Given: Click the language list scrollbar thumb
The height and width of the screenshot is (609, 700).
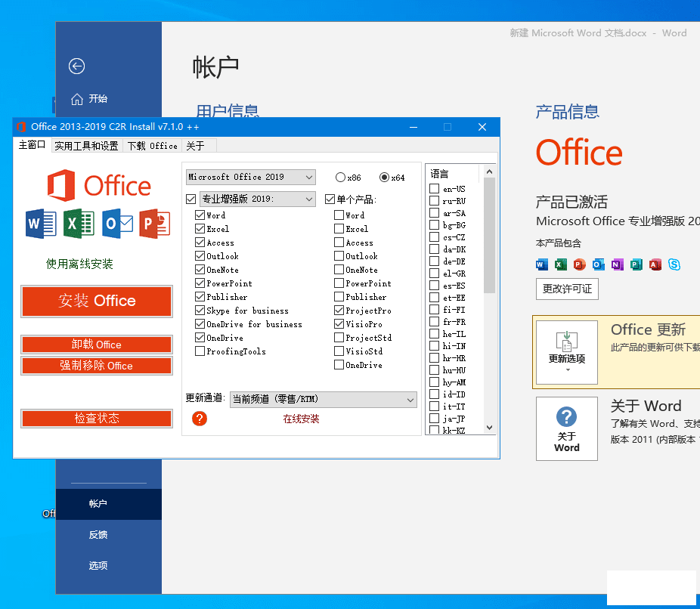Looking at the screenshot, I should coord(489,235).
